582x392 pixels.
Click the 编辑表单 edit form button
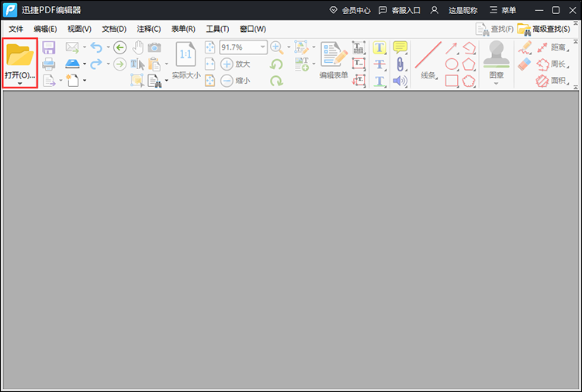pos(334,60)
